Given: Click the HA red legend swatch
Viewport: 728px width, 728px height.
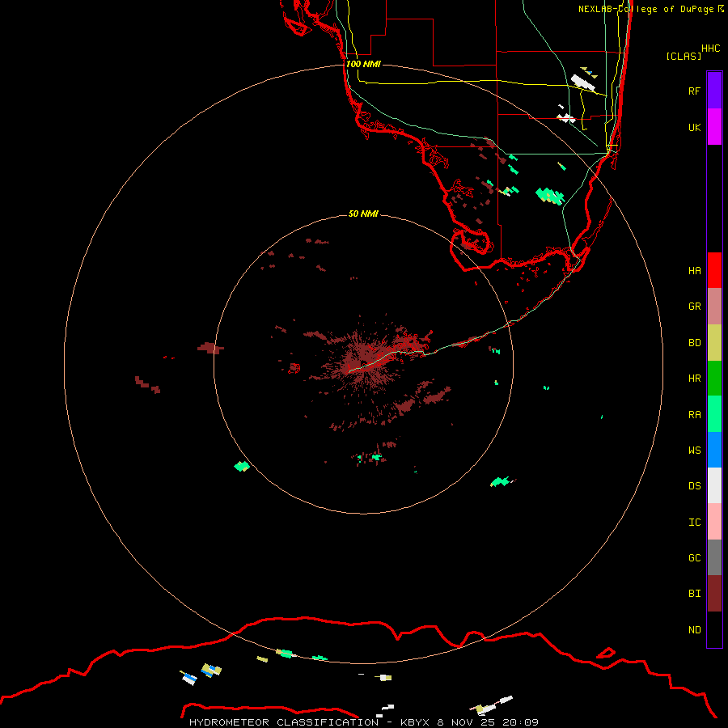Looking at the screenshot, I should (714, 270).
